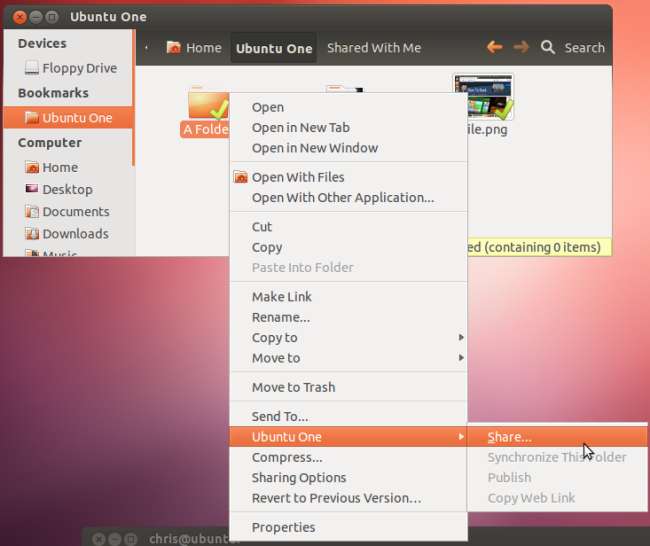
Task: Select Open in New Window
Action: (348, 148)
